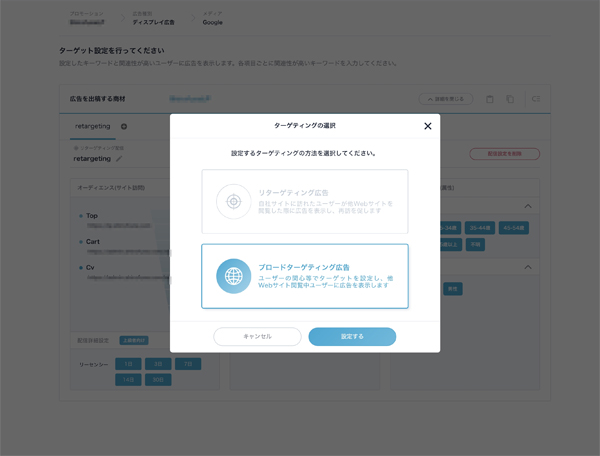
Task: Select the リターゲティング広告 option card
Action: (x=305, y=201)
